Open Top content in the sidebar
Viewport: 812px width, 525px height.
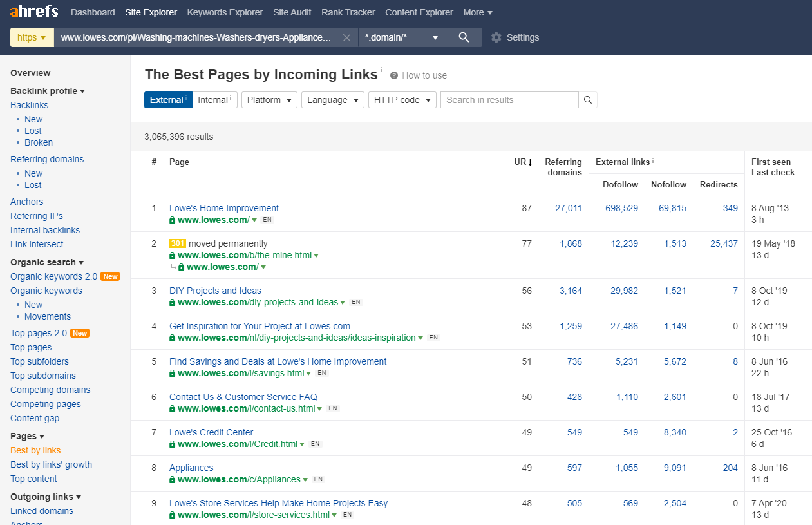coord(33,479)
